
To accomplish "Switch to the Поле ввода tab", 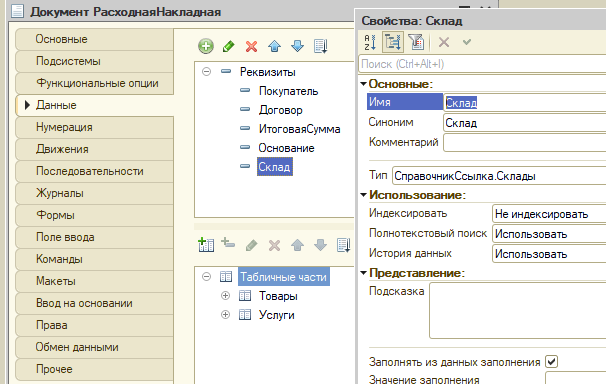I will pos(95,237).
